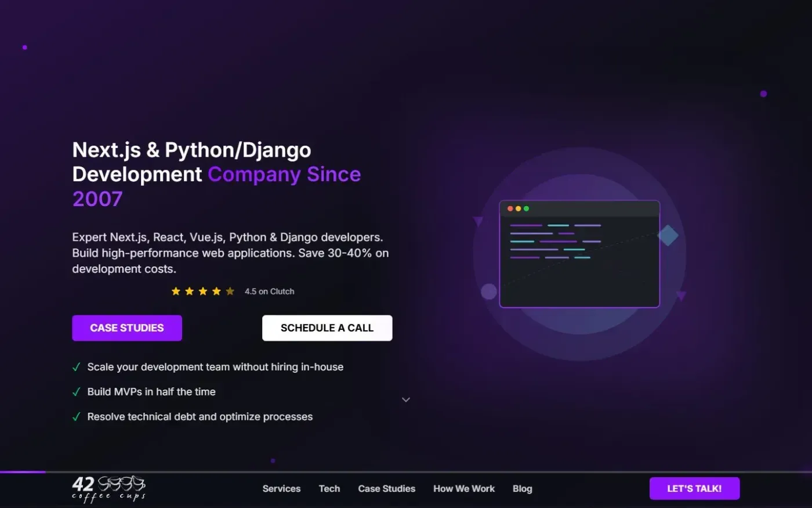This screenshot has height=508, width=812.
Task: Click the checkmark beside Resolve technical debt
Action: [x=76, y=417]
